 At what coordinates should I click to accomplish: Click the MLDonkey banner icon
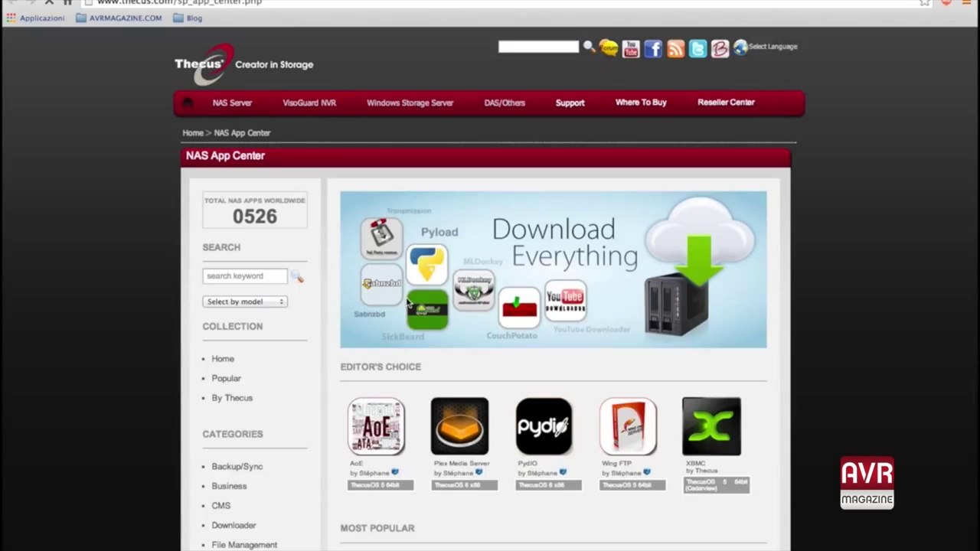(473, 290)
